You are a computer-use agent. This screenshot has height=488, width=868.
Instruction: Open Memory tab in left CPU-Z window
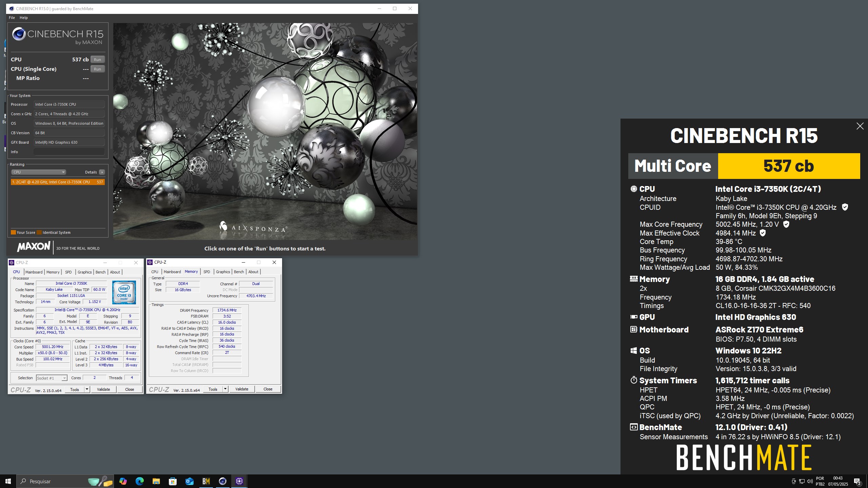[53, 272]
